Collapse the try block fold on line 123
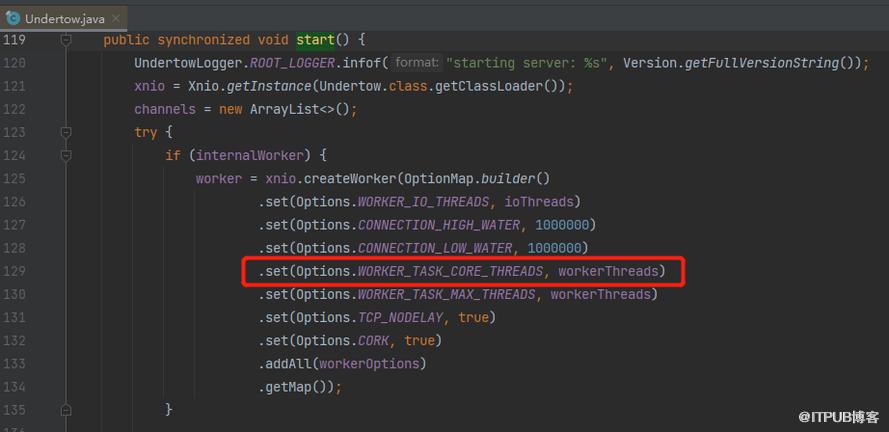This screenshot has height=432, width=889. (66, 133)
